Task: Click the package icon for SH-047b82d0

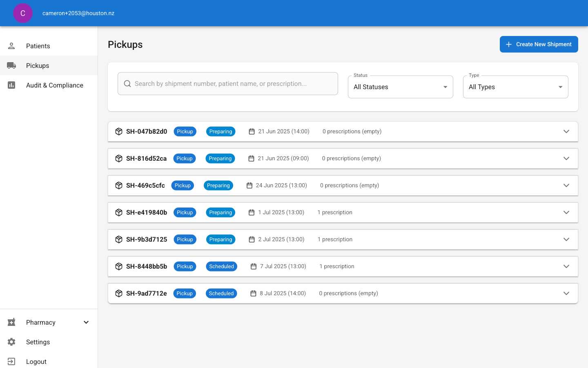Action: [119, 131]
